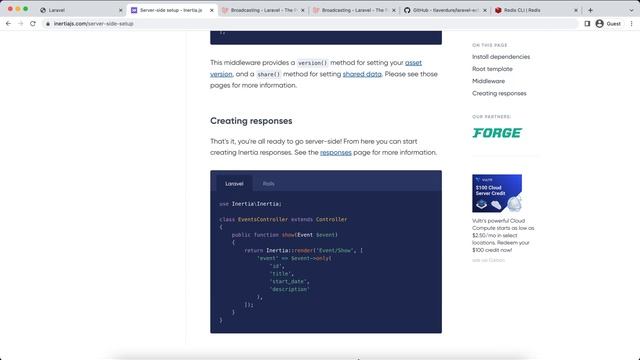Click the ads via Carbon link
Viewport: 640px width, 360px height.
[488, 260]
